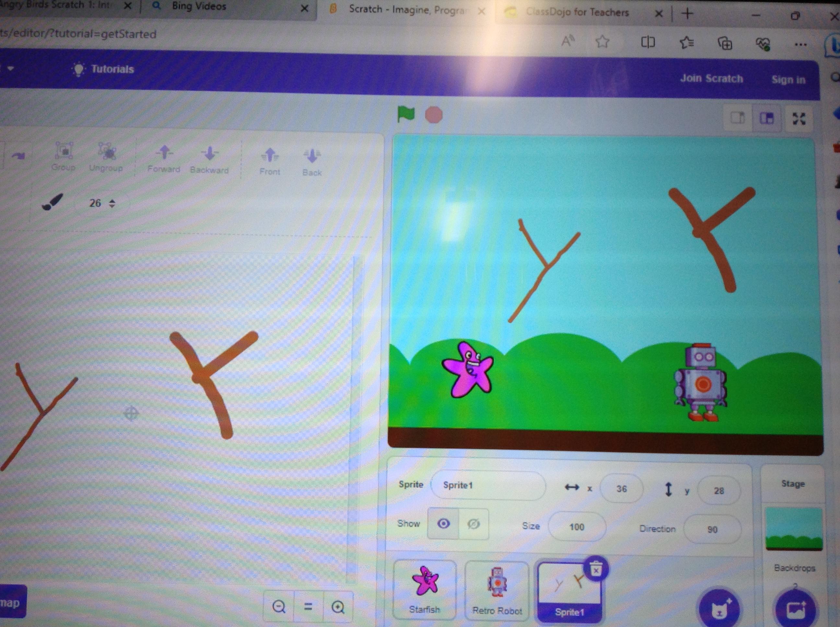Click the Join Scratch link
Viewport: 840px width, 627px height.
[711, 79]
